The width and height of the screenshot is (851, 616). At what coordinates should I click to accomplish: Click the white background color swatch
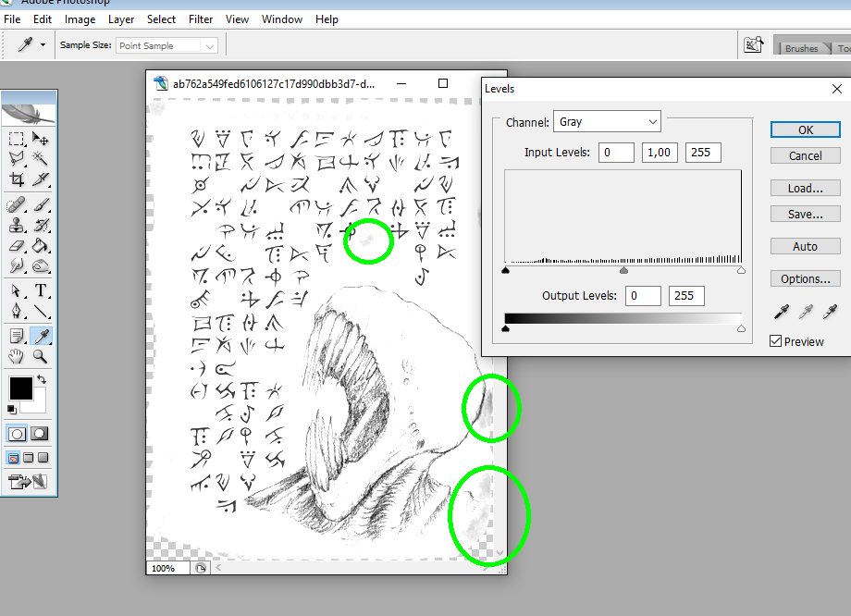pyautogui.click(x=38, y=404)
